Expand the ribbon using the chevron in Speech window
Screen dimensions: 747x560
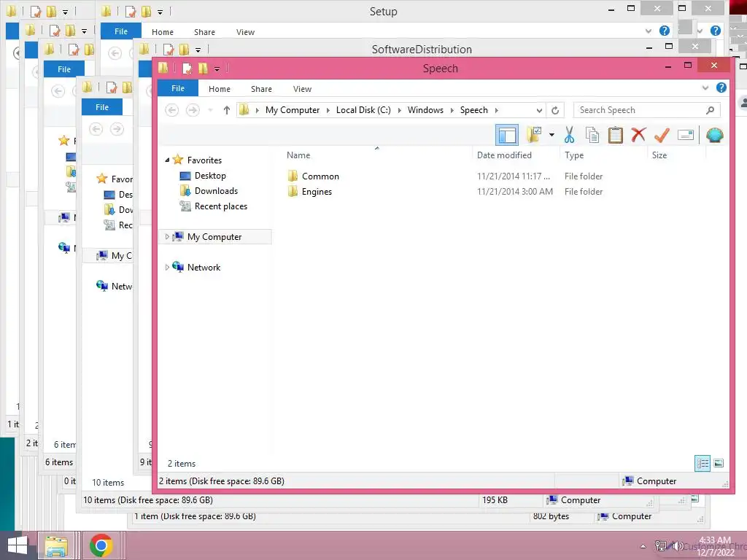pos(705,88)
